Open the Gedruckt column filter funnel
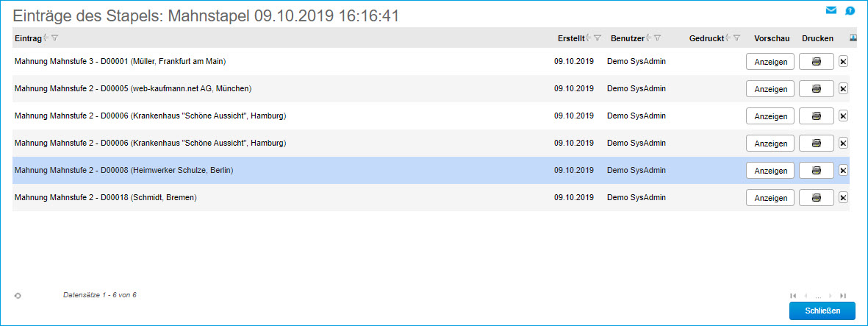The image size is (868, 326). point(736,38)
